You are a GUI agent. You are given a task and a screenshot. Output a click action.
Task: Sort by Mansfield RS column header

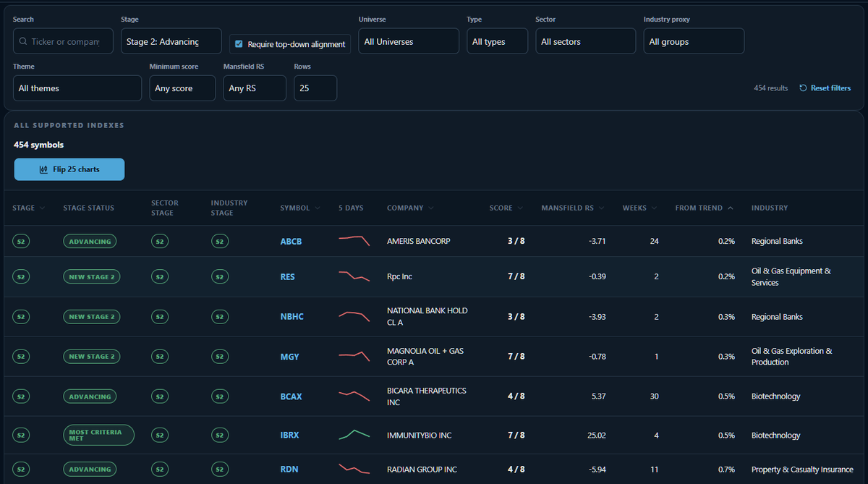click(573, 208)
